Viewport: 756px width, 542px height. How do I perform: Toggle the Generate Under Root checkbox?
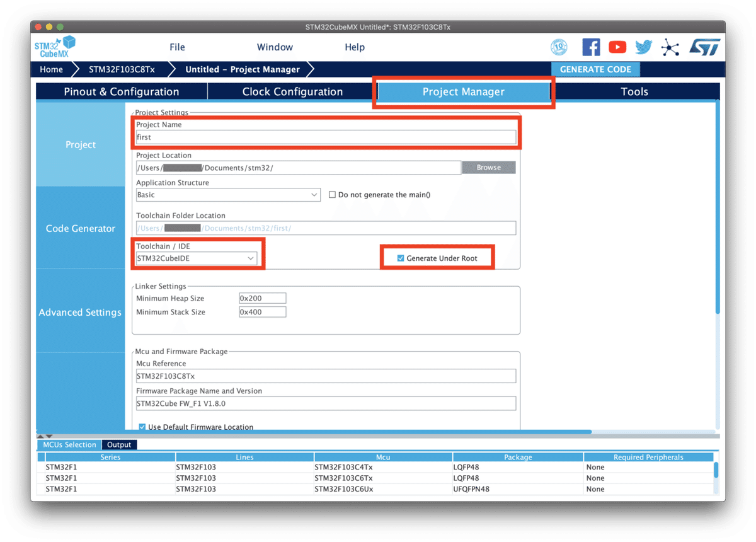[x=401, y=258]
